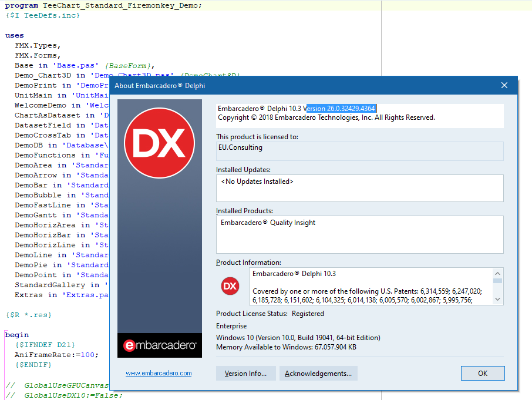This screenshot has height=400, width=532.
Task: Click the DemoCrossTab unit line in editor
Action: (x=62, y=135)
